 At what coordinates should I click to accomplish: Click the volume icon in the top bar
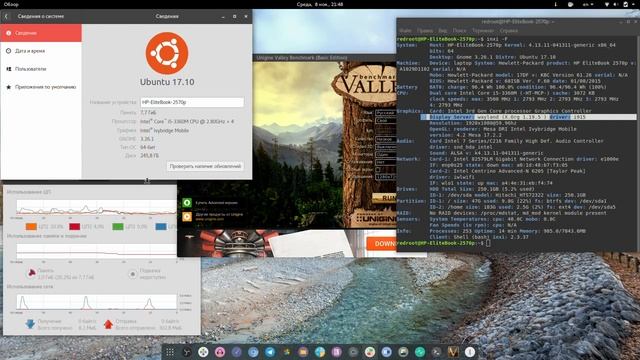pyautogui.click(x=616, y=4)
